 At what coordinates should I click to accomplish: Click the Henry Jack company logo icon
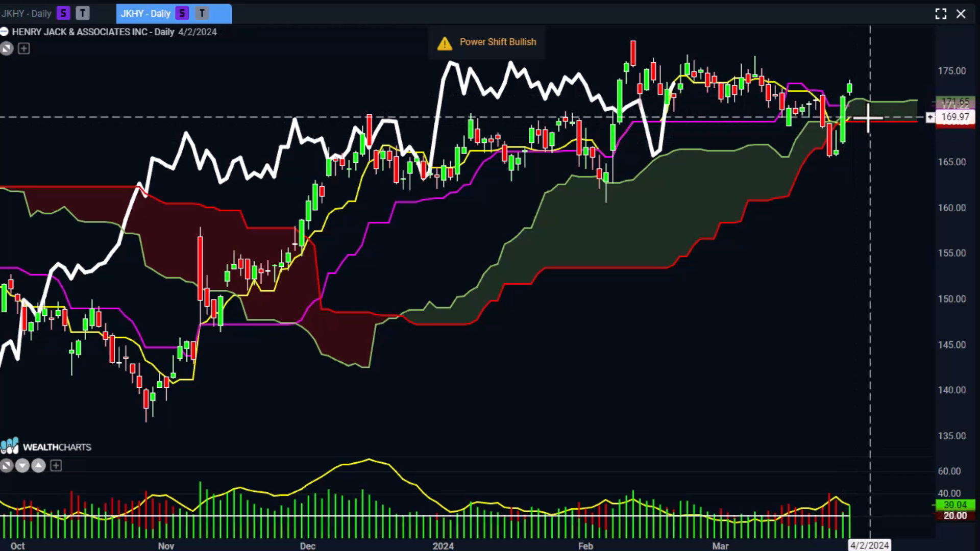pos(4,32)
